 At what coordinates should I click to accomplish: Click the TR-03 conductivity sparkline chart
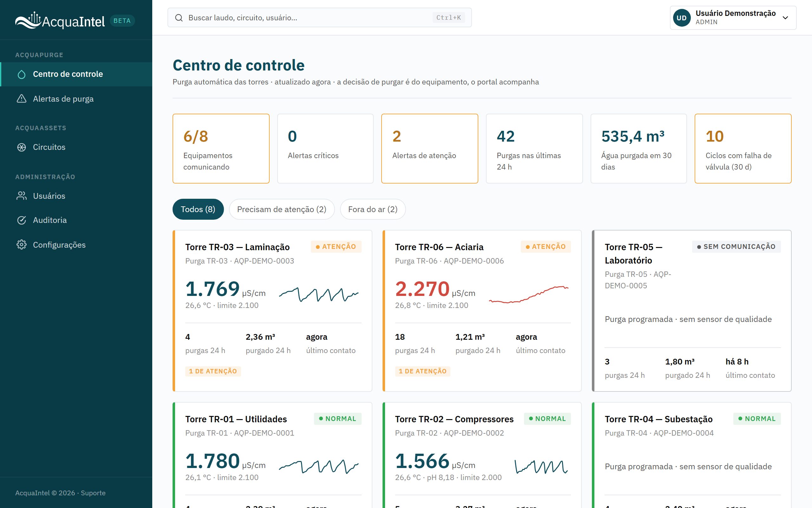pyautogui.click(x=319, y=294)
